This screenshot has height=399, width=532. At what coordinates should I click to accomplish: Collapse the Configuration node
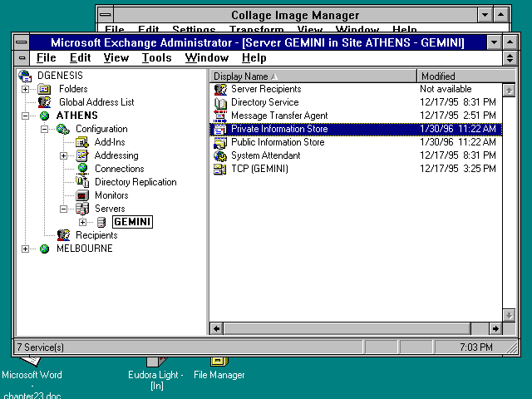[44, 130]
